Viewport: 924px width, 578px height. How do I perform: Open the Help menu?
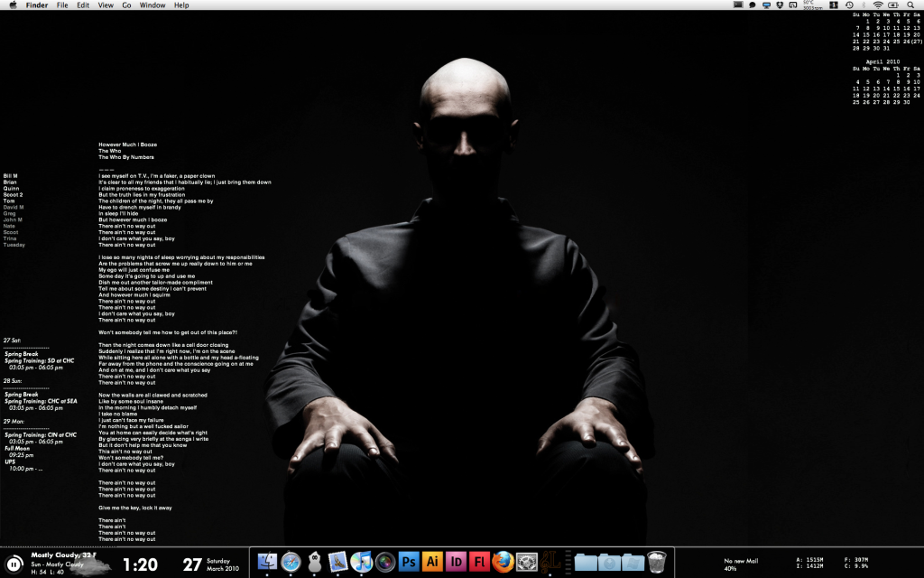pyautogui.click(x=181, y=5)
